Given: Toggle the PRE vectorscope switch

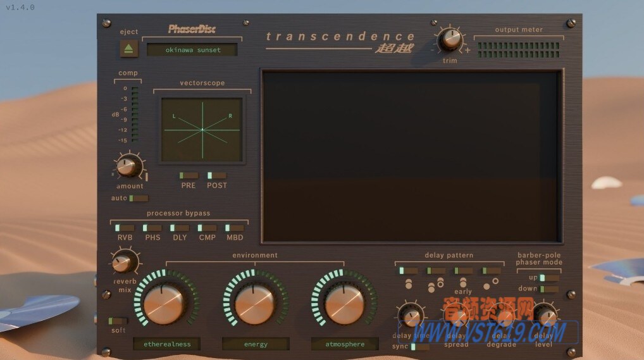Looking at the screenshot, I should point(189,175).
